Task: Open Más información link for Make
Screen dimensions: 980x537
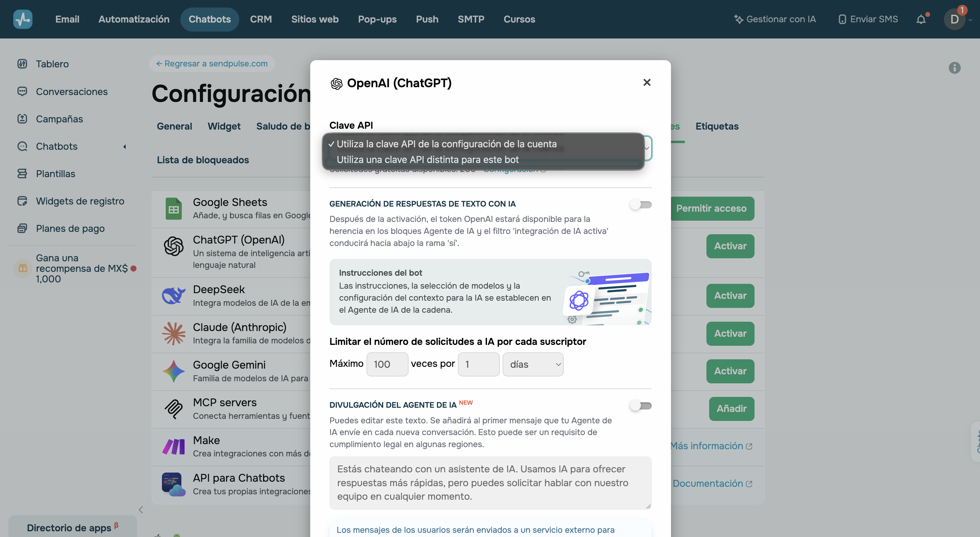Action: (711, 446)
